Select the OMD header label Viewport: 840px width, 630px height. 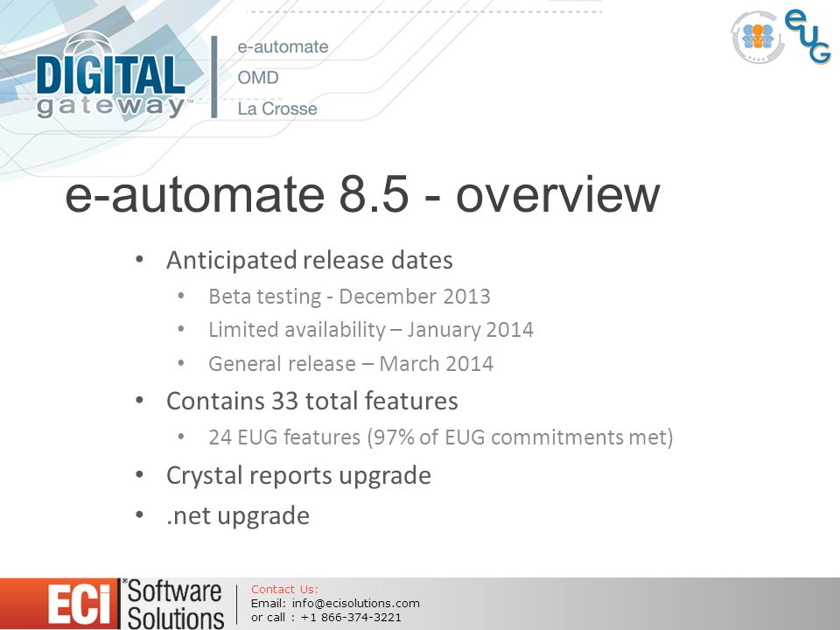coord(257,78)
